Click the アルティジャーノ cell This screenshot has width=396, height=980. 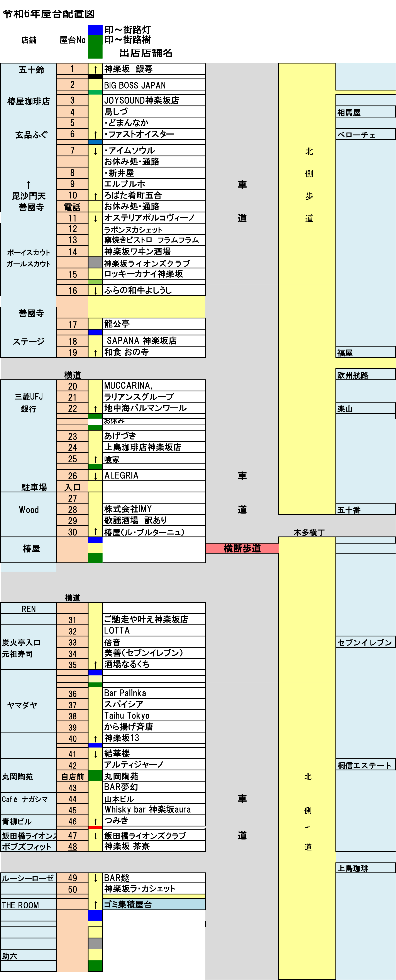154,765
